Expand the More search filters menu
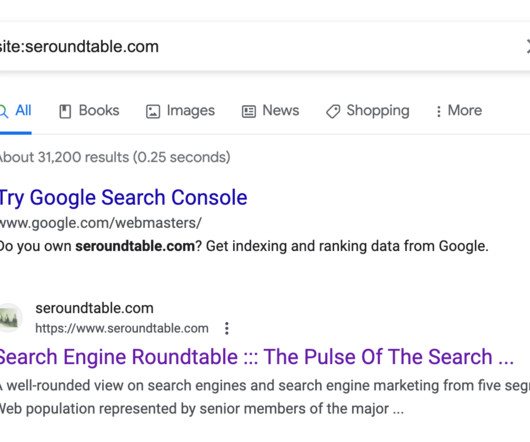This screenshot has height=442, width=530. pos(459,110)
